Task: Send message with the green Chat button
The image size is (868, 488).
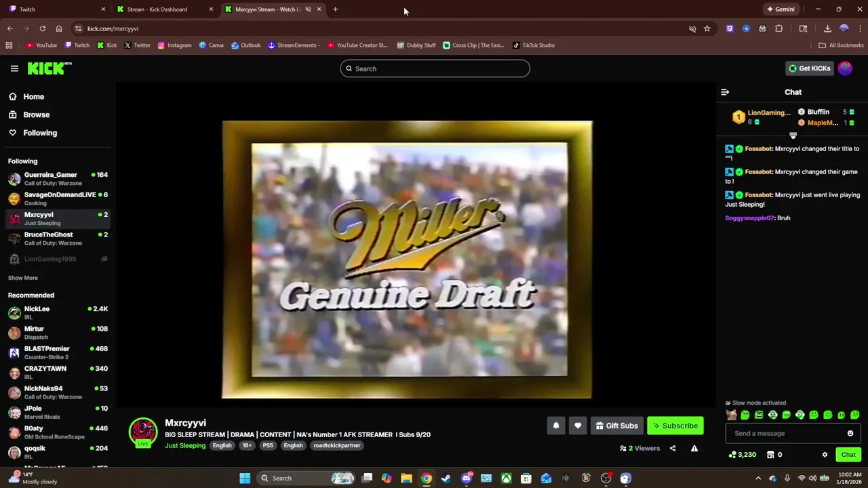Action: coord(848,455)
